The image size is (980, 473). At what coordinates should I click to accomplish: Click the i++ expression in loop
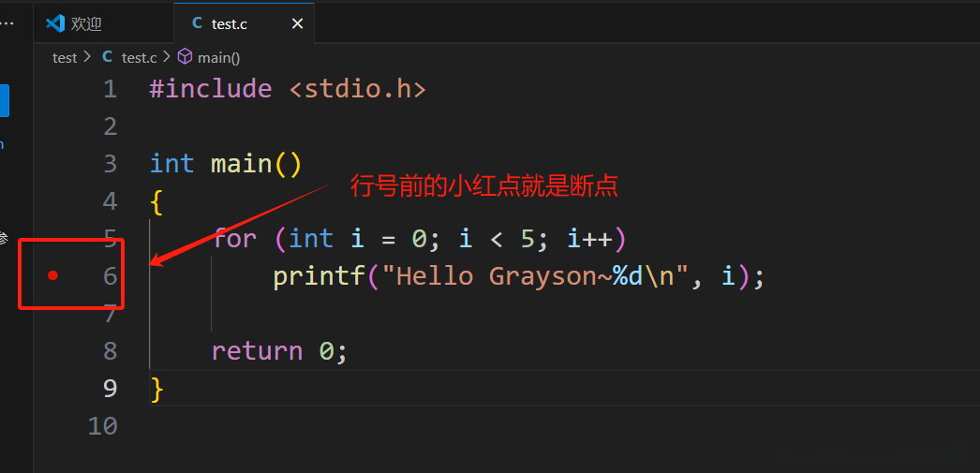click(x=590, y=239)
